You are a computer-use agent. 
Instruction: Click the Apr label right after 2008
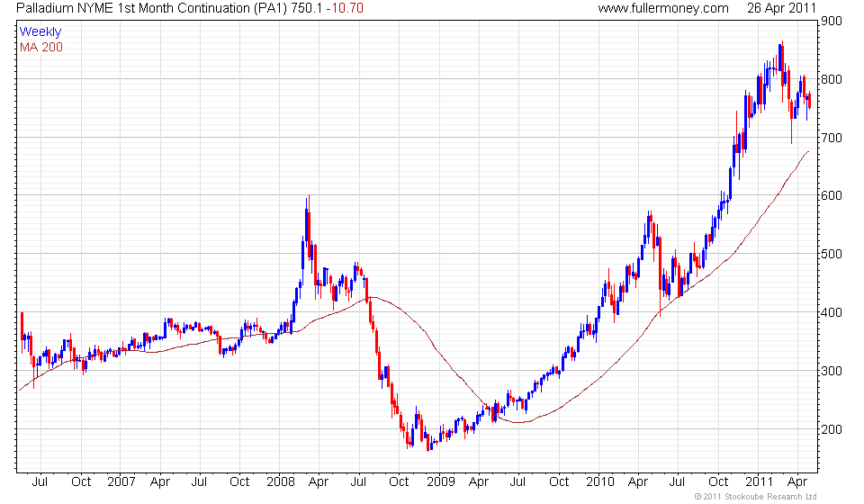(x=319, y=482)
